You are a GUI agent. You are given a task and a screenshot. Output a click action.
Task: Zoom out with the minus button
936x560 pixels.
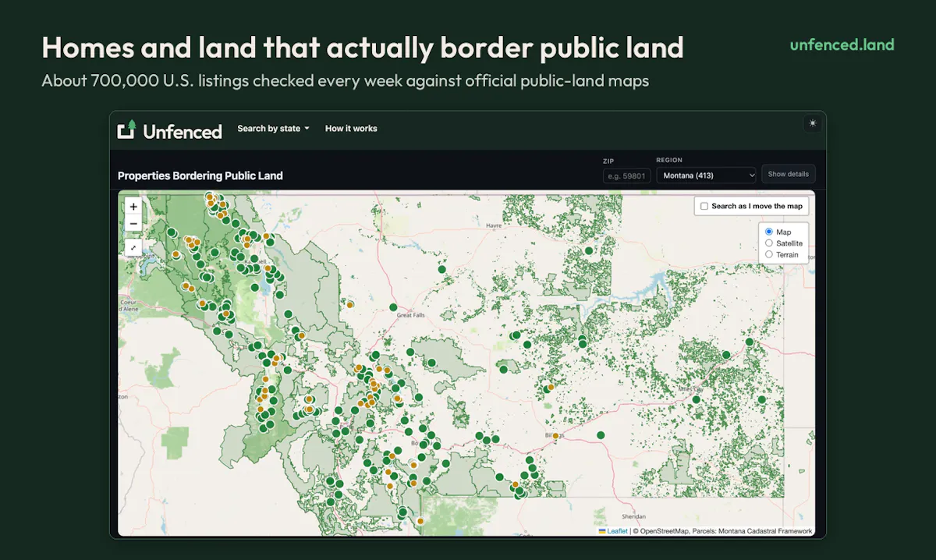[133, 224]
